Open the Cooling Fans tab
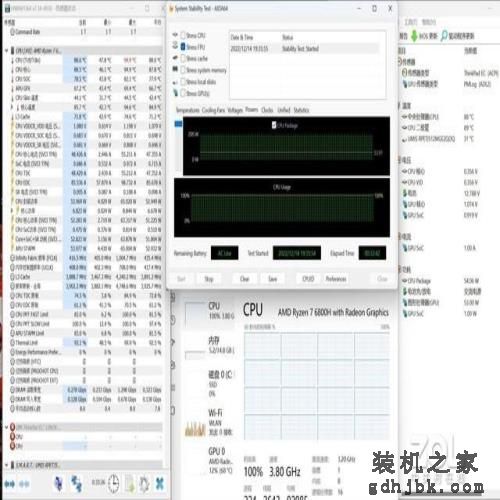Viewport: 500px width, 500px height. 213,110
